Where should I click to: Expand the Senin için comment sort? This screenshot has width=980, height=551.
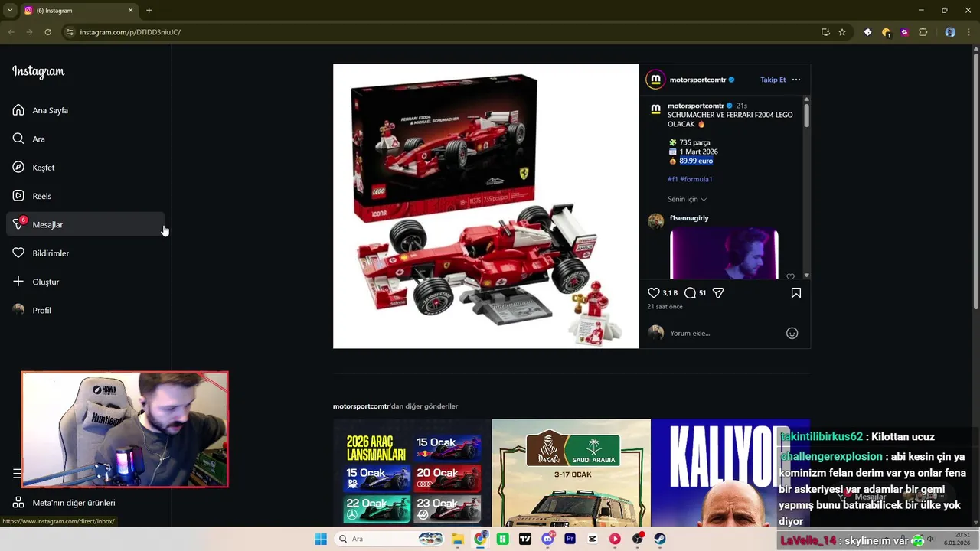(x=687, y=199)
